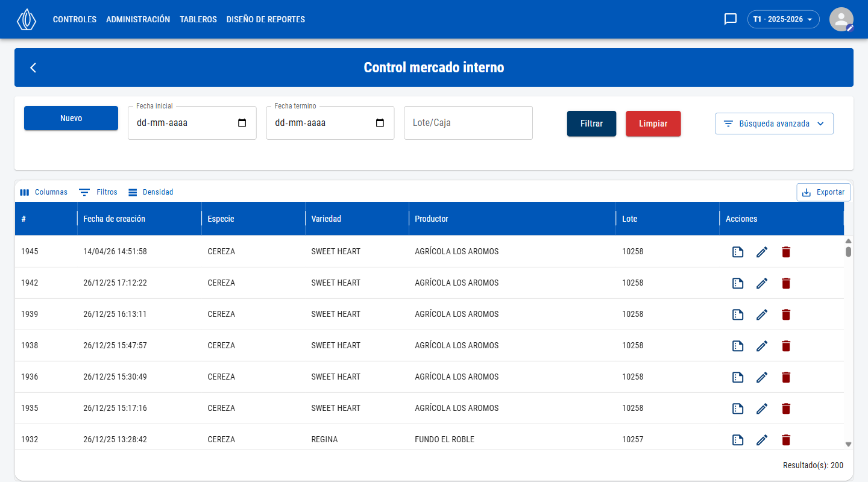Viewport: 868px width, 482px height.
Task: Click the app logo in top bar
Action: (27, 19)
